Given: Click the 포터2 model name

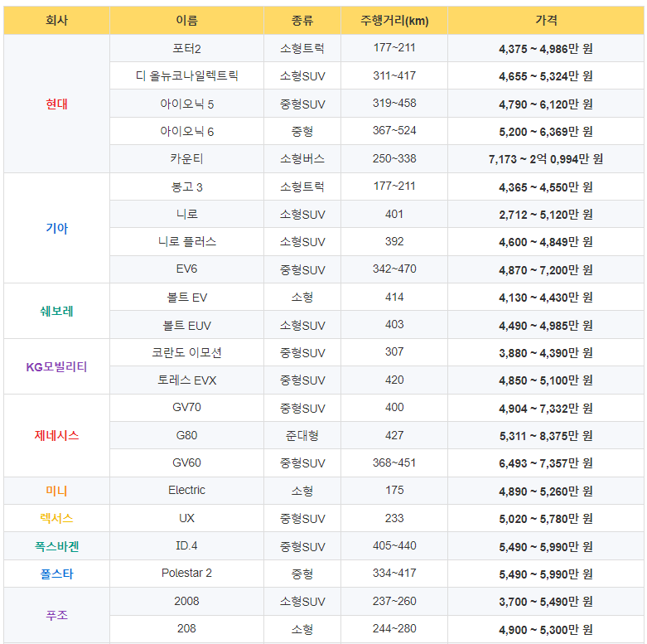Looking at the screenshot, I should (186, 49).
